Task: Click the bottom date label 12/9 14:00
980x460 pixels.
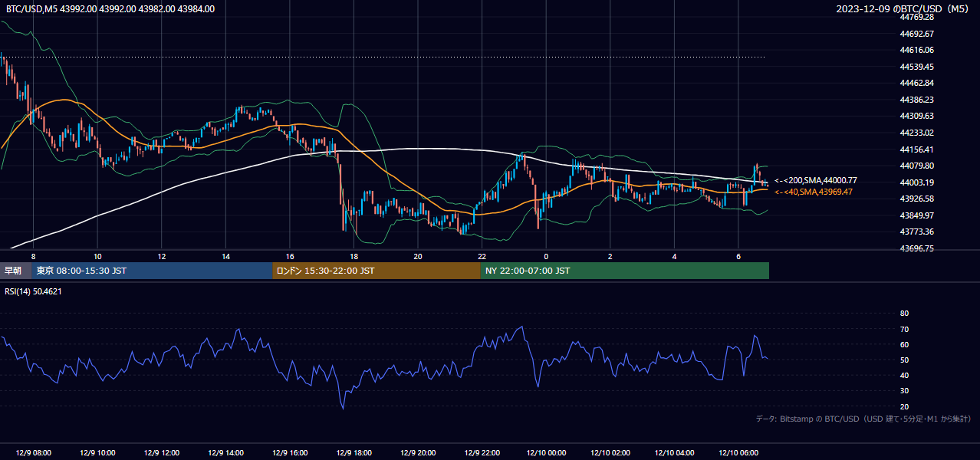Action: tap(225, 452)
